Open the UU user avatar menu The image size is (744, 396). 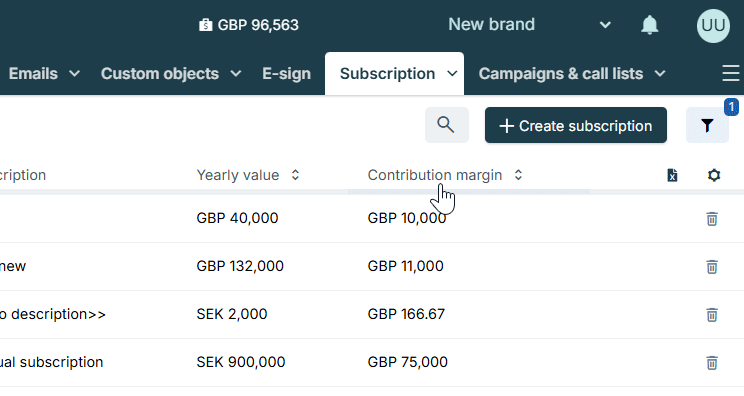713,26
